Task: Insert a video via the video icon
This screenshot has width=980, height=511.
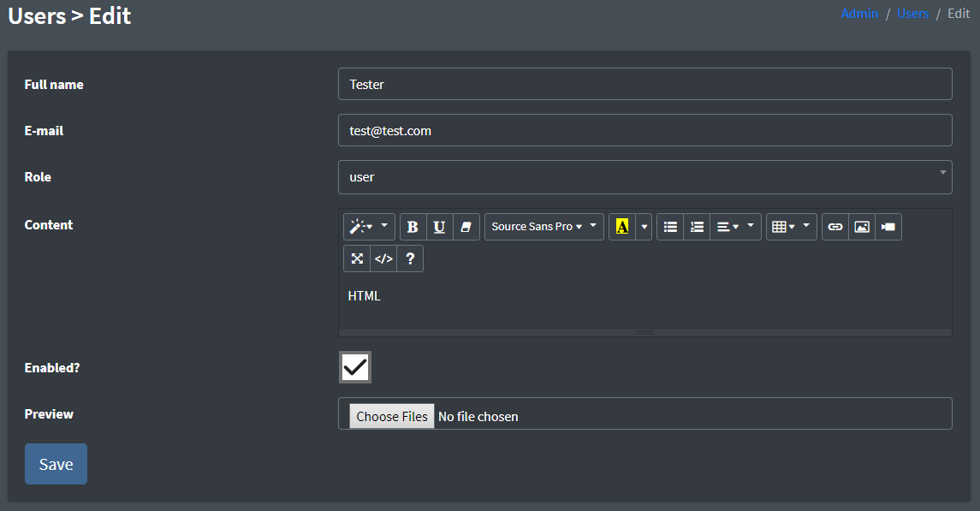Action: tap(888, 226)
